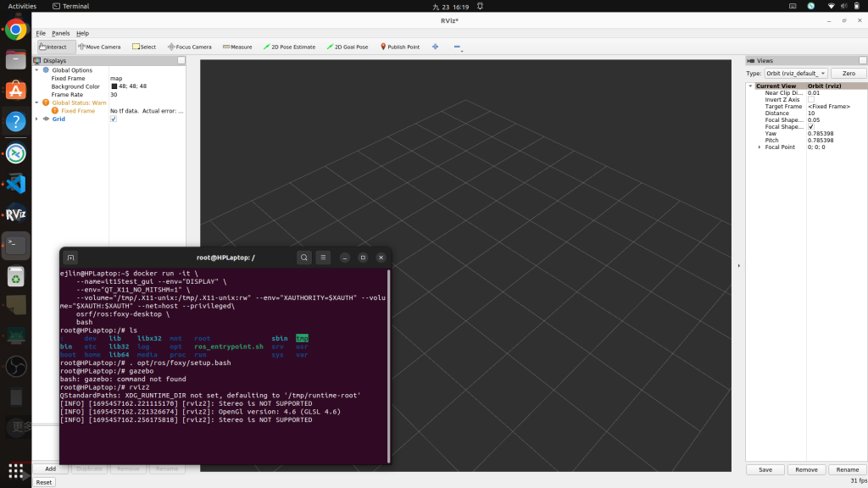Activate the Select tool in RViz
This screenshot has width=868, height=488.
[x=144, y=47]
